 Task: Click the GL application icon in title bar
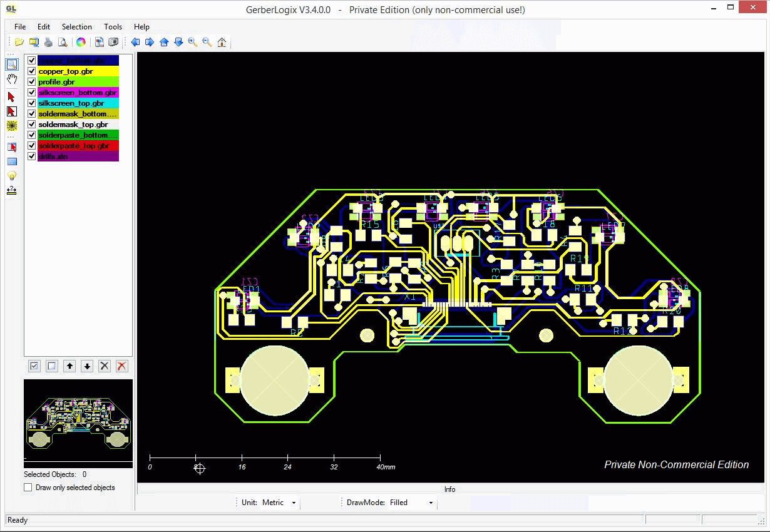coord(11,9)
